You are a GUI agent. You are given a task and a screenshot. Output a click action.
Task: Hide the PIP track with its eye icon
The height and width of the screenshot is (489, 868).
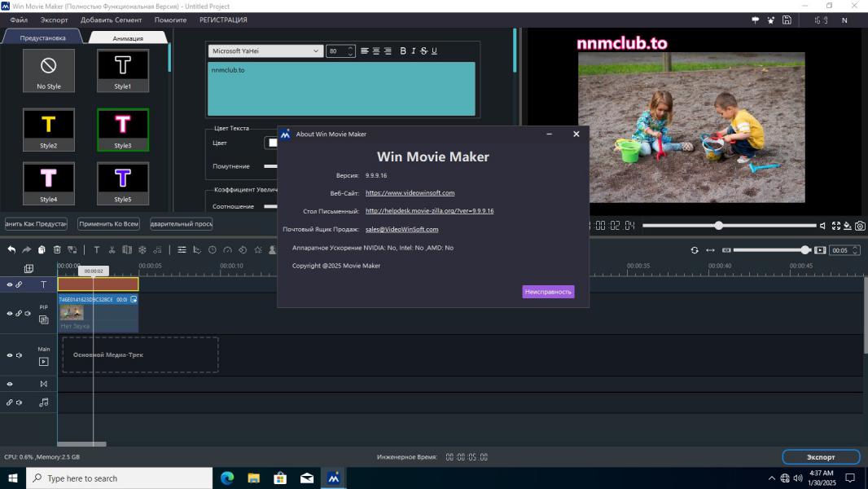click(10, 314)
